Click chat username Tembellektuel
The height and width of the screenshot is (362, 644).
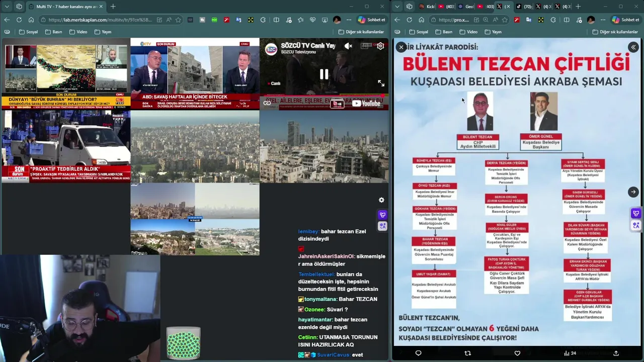316,275
